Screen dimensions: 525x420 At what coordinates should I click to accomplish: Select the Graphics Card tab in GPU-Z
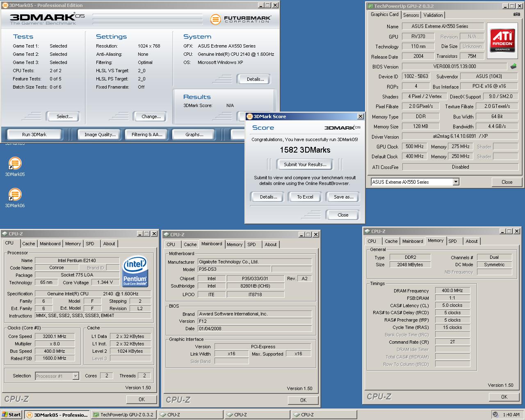coord(385,14)
